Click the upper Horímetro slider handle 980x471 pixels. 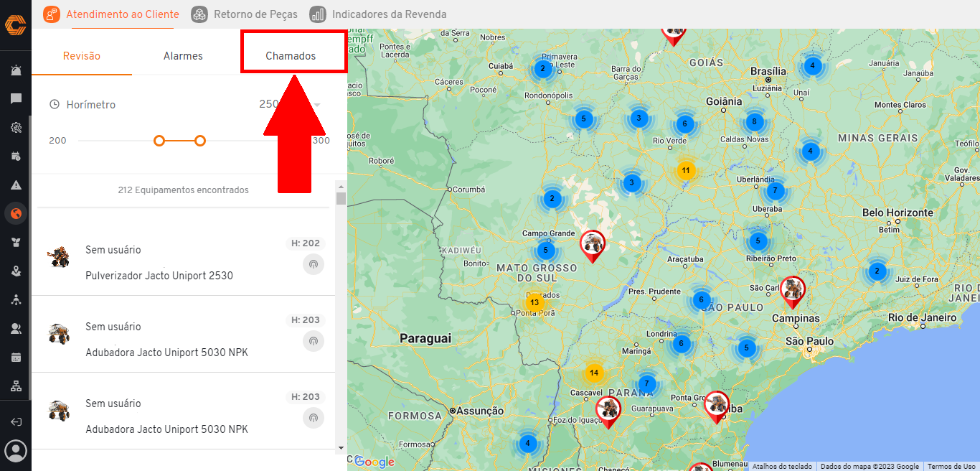coord(200,141)
